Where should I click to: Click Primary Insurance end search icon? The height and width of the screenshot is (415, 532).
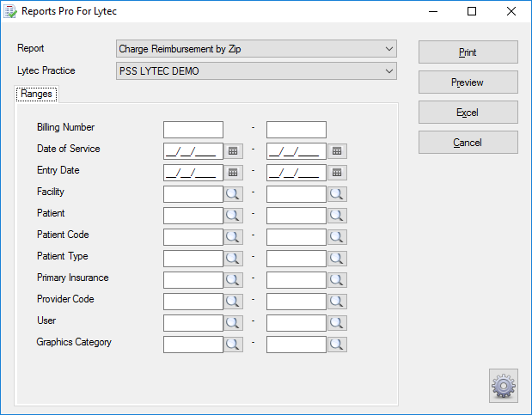[x=337, y=280]
